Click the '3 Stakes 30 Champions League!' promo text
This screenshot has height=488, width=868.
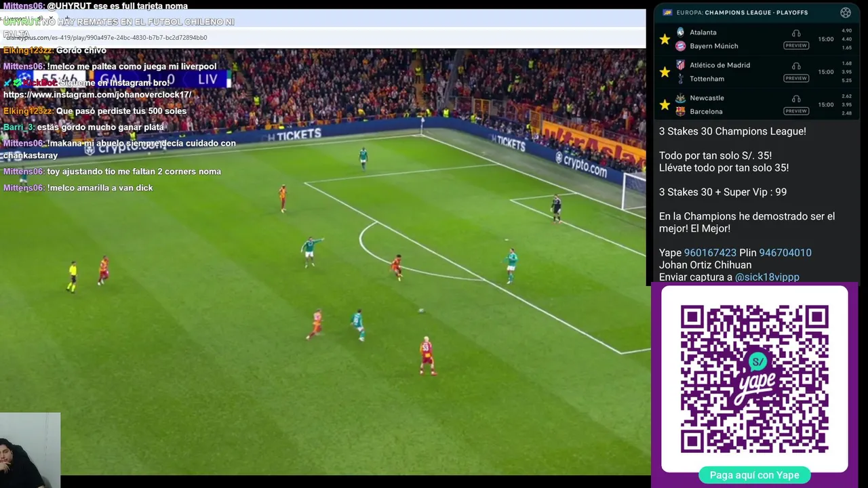[732, 131]
